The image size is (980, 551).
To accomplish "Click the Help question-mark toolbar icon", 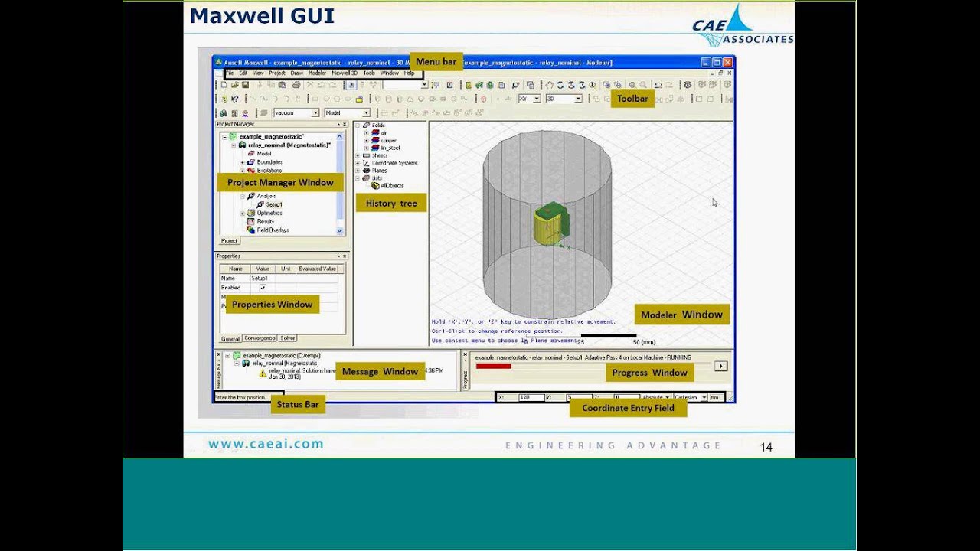I will [x=224, y=99].
